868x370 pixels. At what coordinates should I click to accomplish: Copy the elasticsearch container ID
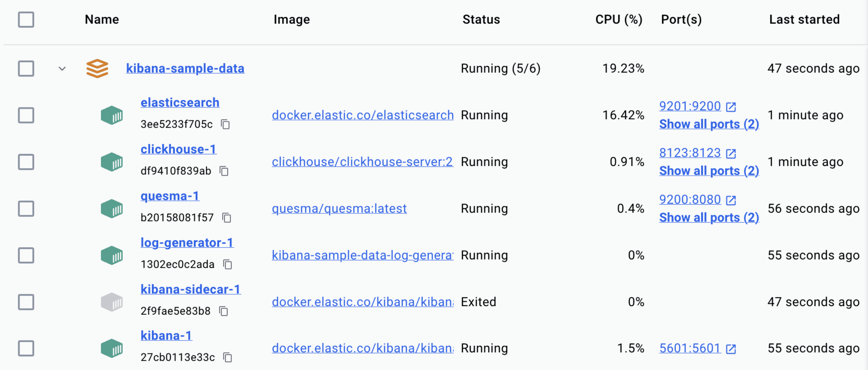(225, 124)
